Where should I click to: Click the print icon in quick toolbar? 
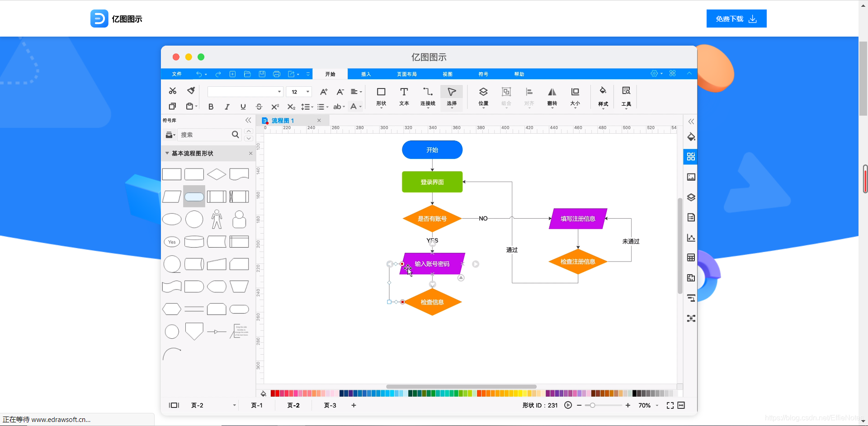click(277, 74)
